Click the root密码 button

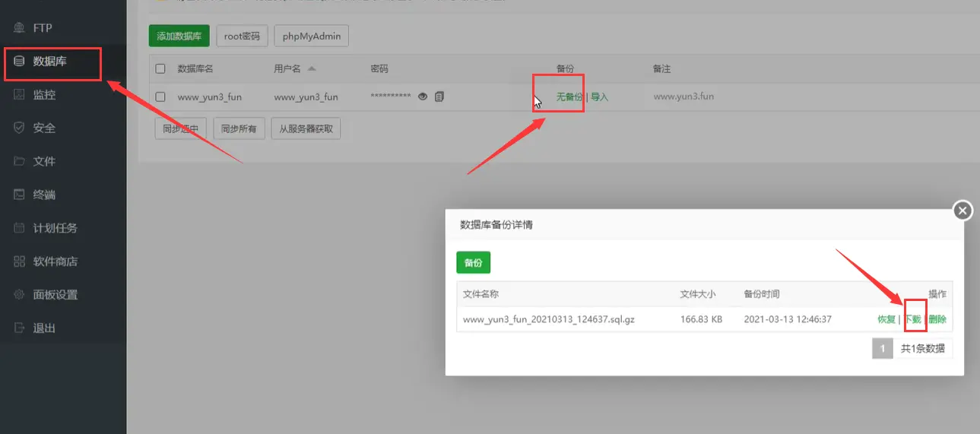pyautogui.click(x=242, y=36)
